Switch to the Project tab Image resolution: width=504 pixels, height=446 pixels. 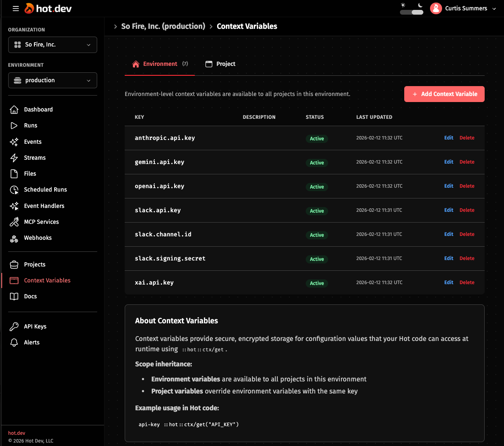coord(221,64)
